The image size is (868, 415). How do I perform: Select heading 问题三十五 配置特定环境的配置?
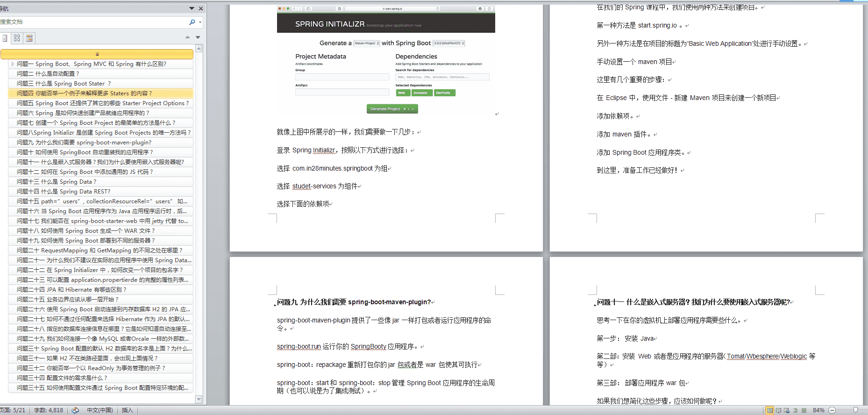point(101,388)
